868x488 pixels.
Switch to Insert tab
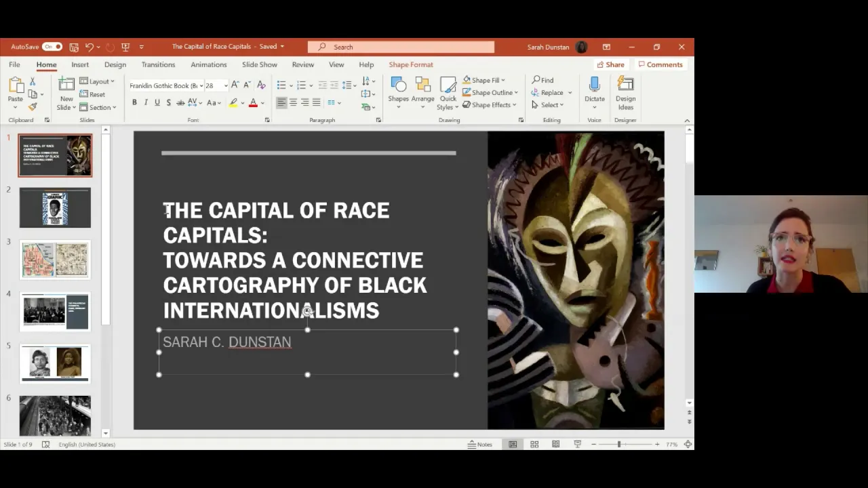[x=80, y=64]
